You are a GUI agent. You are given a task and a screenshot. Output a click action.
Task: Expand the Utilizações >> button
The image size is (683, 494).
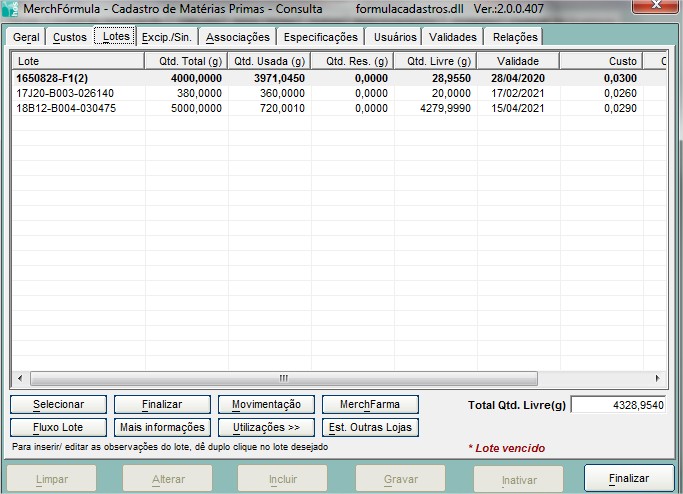[x=266, y=427]
